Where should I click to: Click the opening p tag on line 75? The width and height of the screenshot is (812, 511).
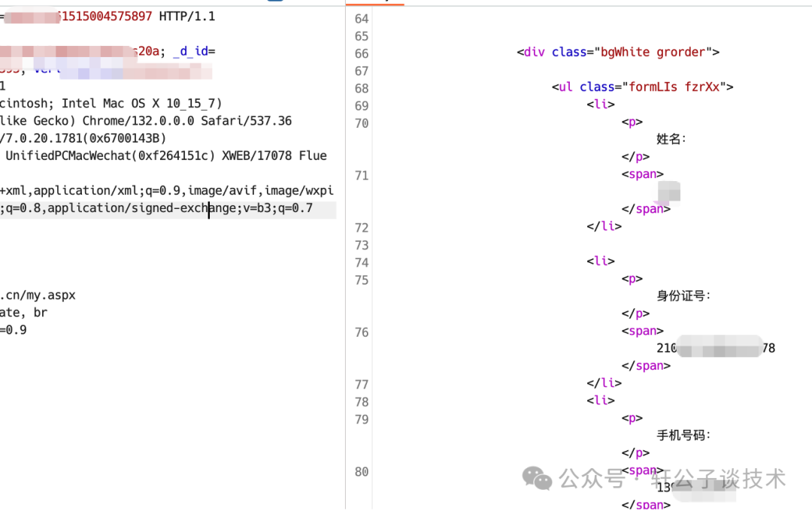[x=632, y=279]
